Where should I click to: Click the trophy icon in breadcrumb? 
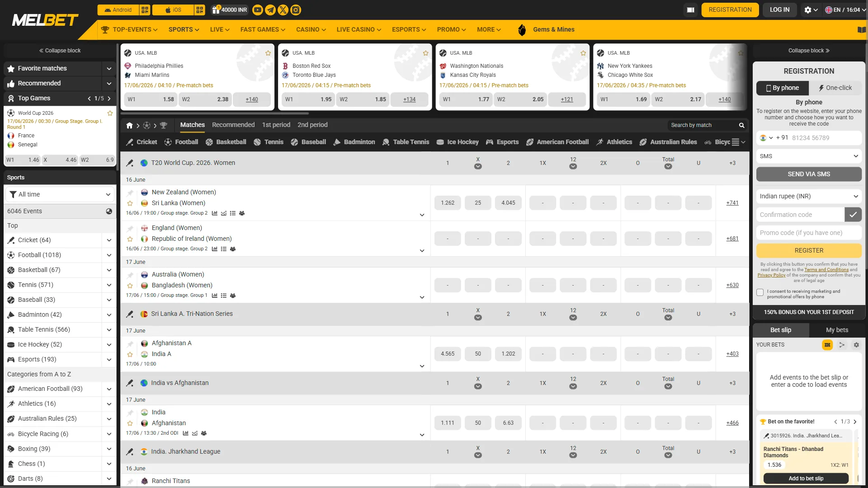pyautogui.click(x=164, y=126)
